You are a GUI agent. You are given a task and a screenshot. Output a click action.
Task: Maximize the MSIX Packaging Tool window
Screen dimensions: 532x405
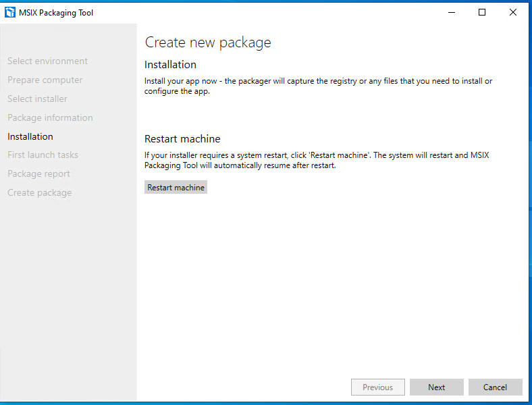click(x=482, y=13)
